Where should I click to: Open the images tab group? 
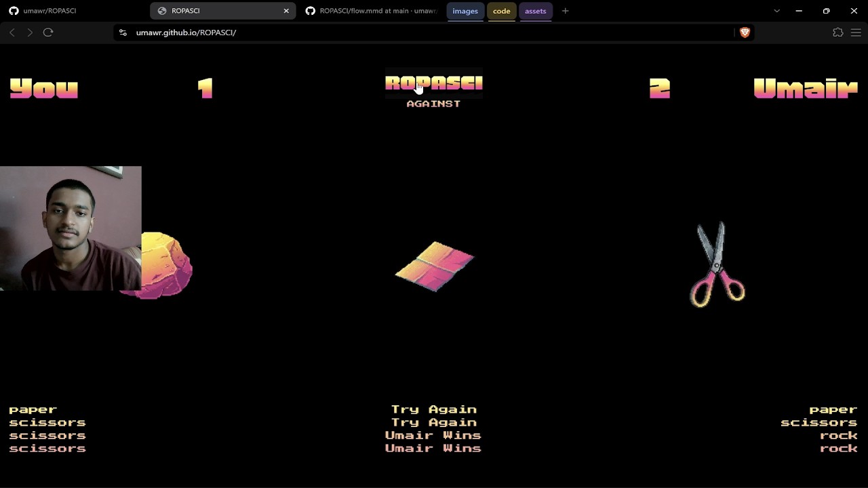point(465,11)
